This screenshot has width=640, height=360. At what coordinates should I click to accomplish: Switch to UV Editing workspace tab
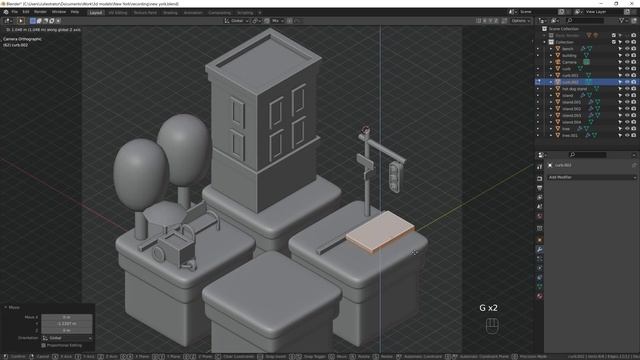118,13
